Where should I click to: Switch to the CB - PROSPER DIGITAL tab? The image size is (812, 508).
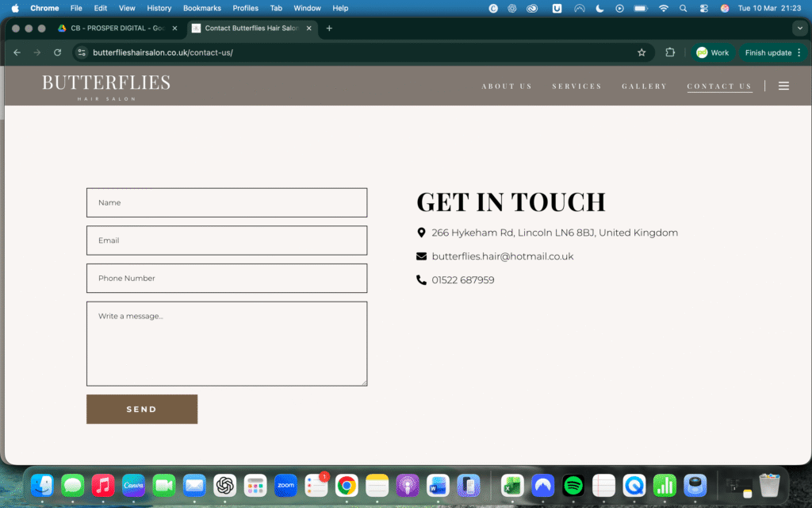(115, 28)
